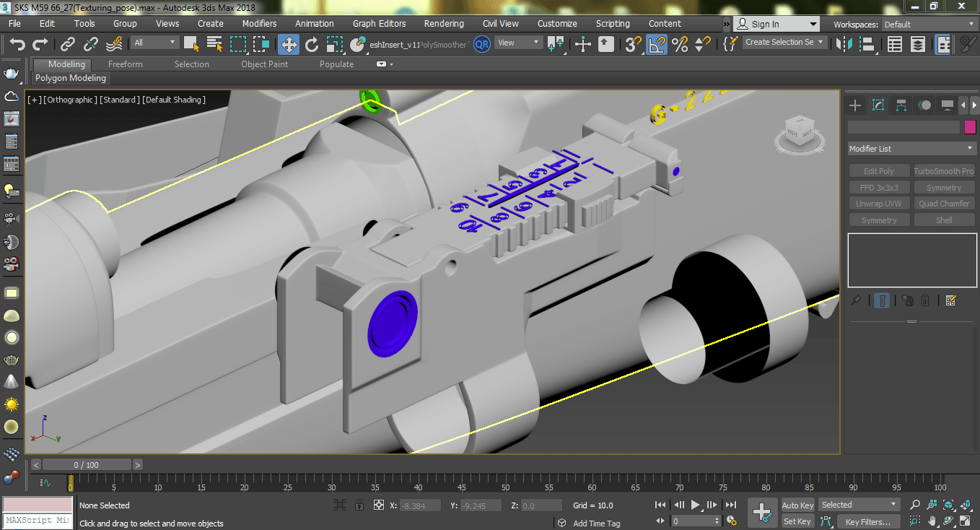Click the pink object color swatch

[x=970, y=127]
